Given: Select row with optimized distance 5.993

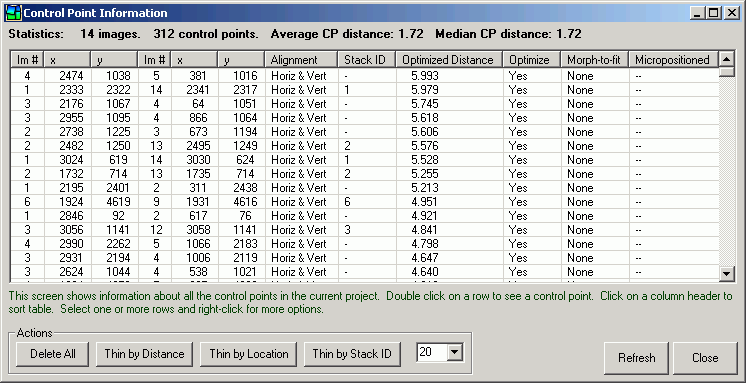Looking at the screenshot, I should (365, 76).
